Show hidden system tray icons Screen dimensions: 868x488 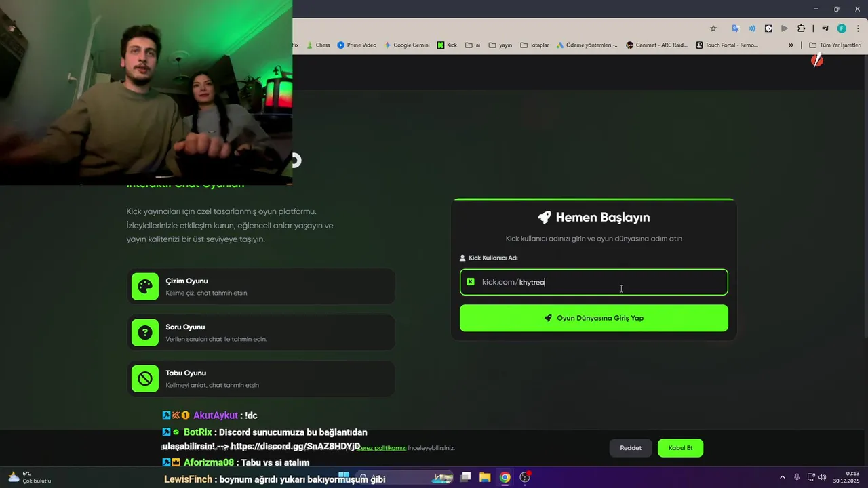click(x=782, y=477)
